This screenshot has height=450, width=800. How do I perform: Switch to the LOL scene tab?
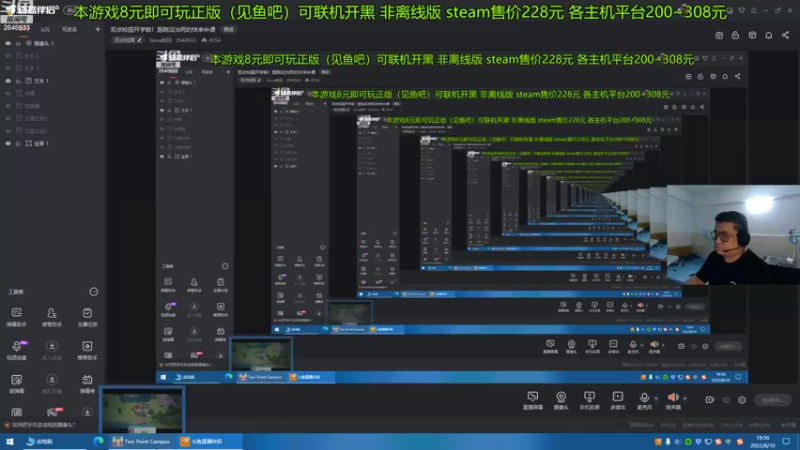(x=45, y=30)
